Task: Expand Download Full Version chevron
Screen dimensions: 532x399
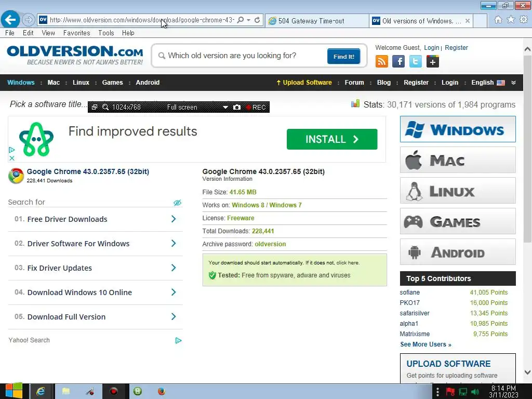Action: (174, 316)
